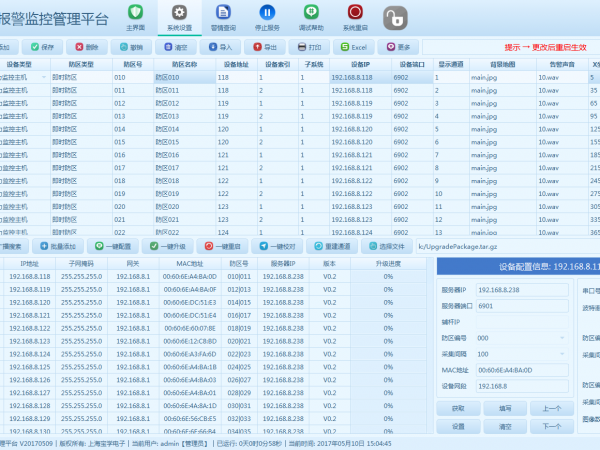Viewport: 600px width, 450px height.
Task: Open 警情查询 alarm query icon
Action: (222, 15)
